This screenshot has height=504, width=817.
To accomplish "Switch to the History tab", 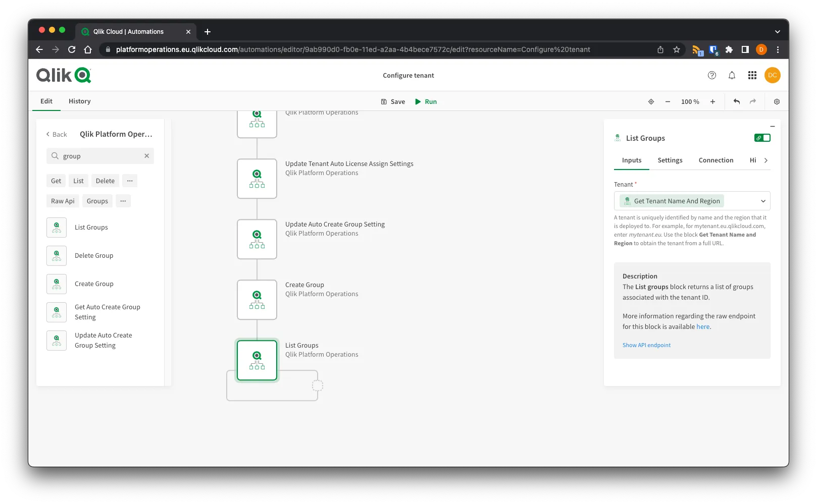I will coord(79,101).
